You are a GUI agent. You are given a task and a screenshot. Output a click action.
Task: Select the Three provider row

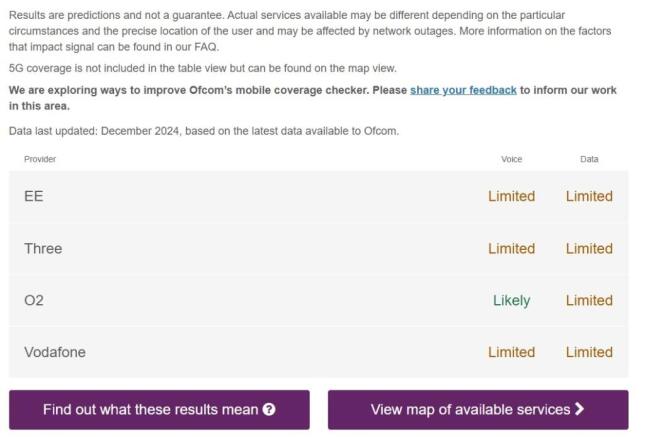[318, 249]
